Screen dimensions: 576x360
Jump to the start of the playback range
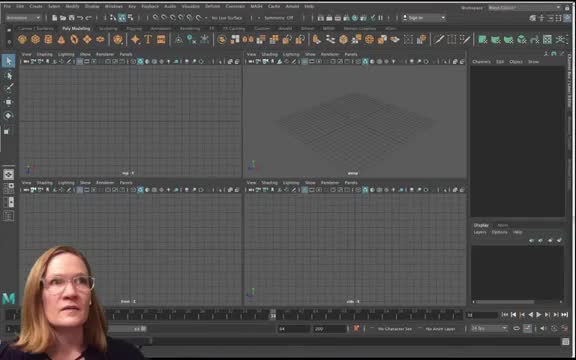505,315
